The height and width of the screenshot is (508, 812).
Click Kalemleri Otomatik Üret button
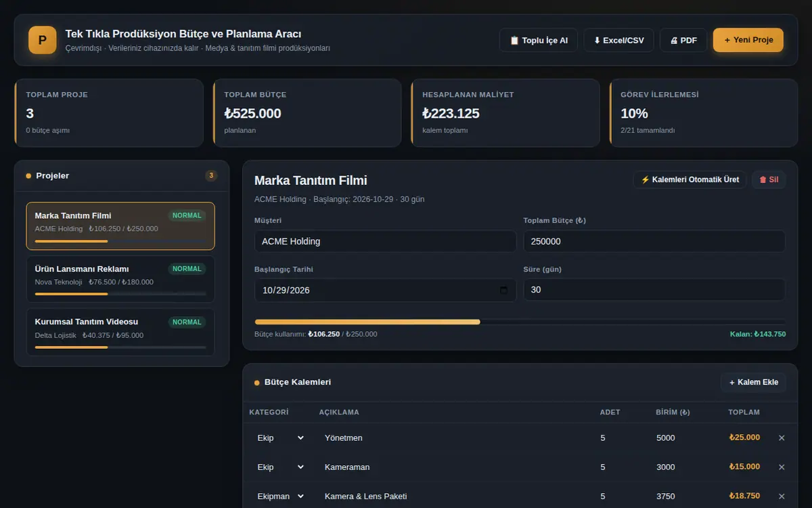[690, 179]
